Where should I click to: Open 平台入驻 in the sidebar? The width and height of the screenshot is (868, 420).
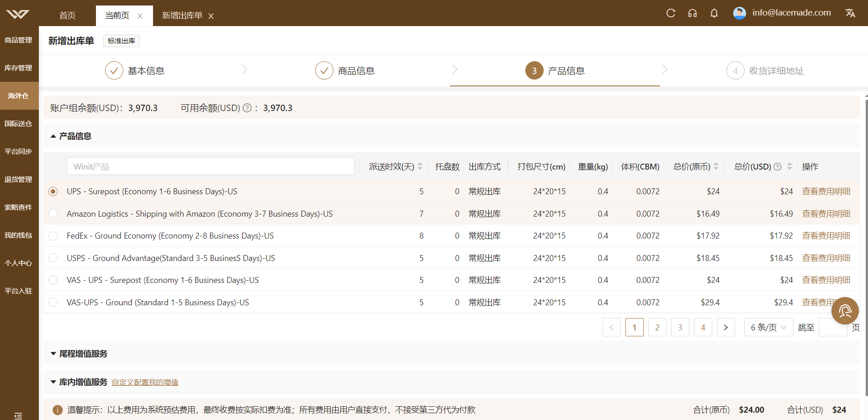18,291
